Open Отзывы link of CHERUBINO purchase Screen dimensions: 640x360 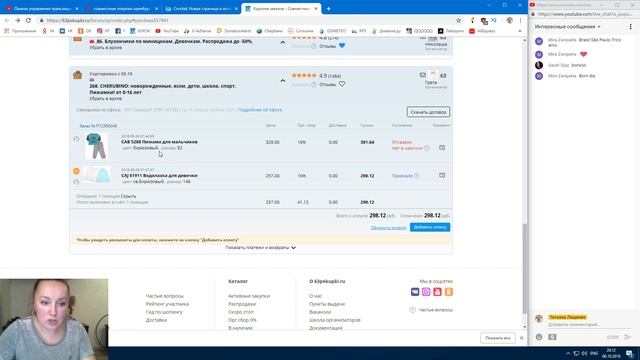327,84
